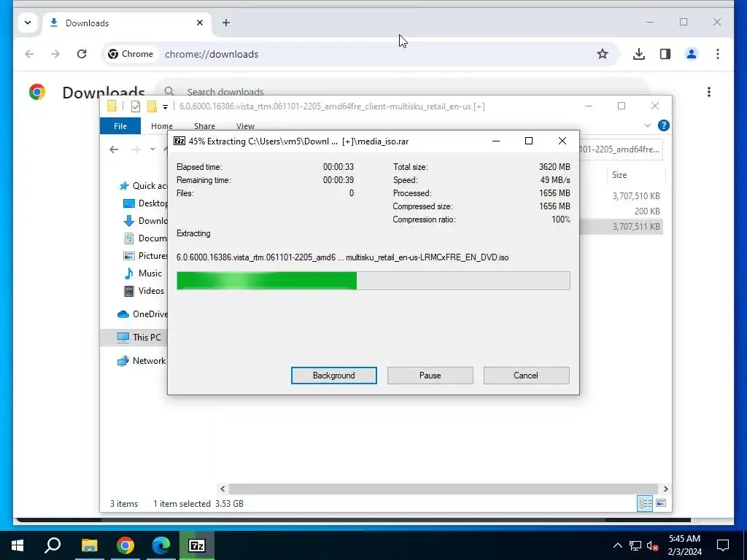The width and height of the screenshot is (747, 560).
Task: Open Edge from taskbar
Action: pos(161,545)
